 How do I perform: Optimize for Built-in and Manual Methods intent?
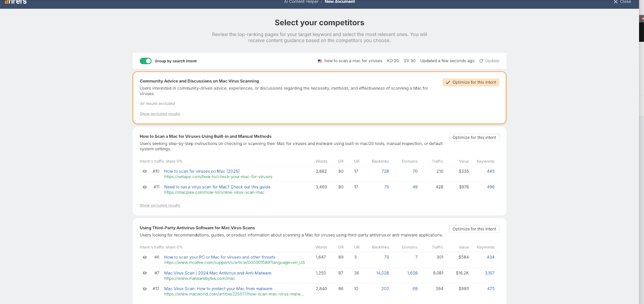point(474,137)
